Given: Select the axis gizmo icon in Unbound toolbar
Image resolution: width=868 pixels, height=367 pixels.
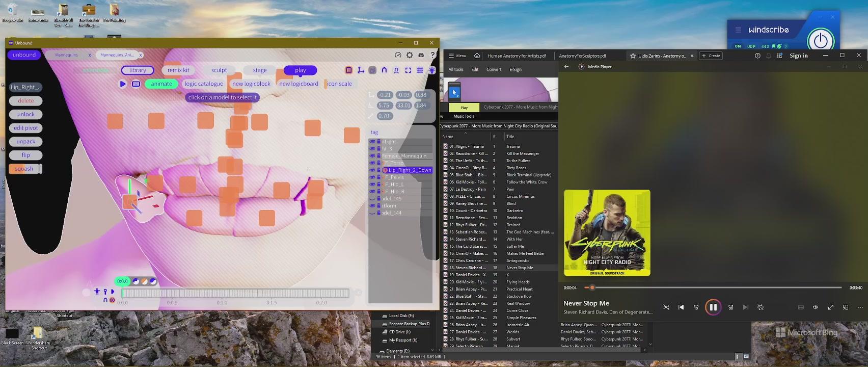Looking at the screenshot, I should tap(361, 70).
